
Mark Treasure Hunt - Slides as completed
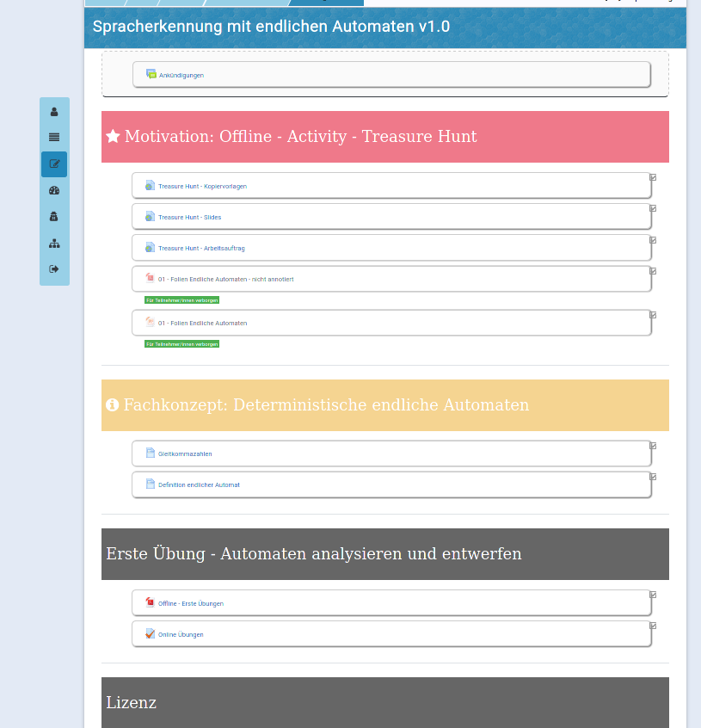pos(653,208)
